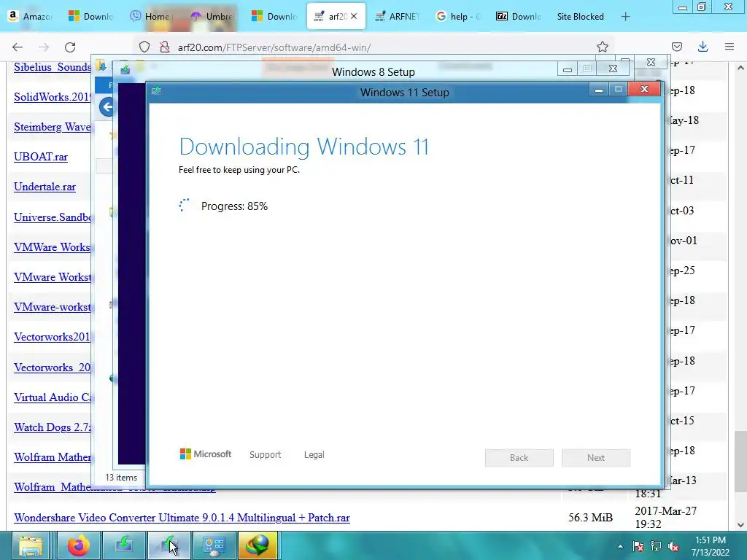Screen dimensions: 747x560
Task: Open the Firefox hamburger menu
Action: [x=729, y=47]
